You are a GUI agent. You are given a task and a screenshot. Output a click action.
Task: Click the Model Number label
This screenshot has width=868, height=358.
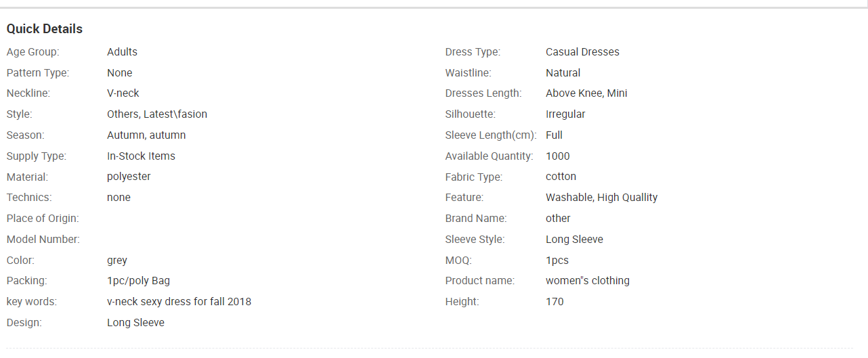pos(43,240)
